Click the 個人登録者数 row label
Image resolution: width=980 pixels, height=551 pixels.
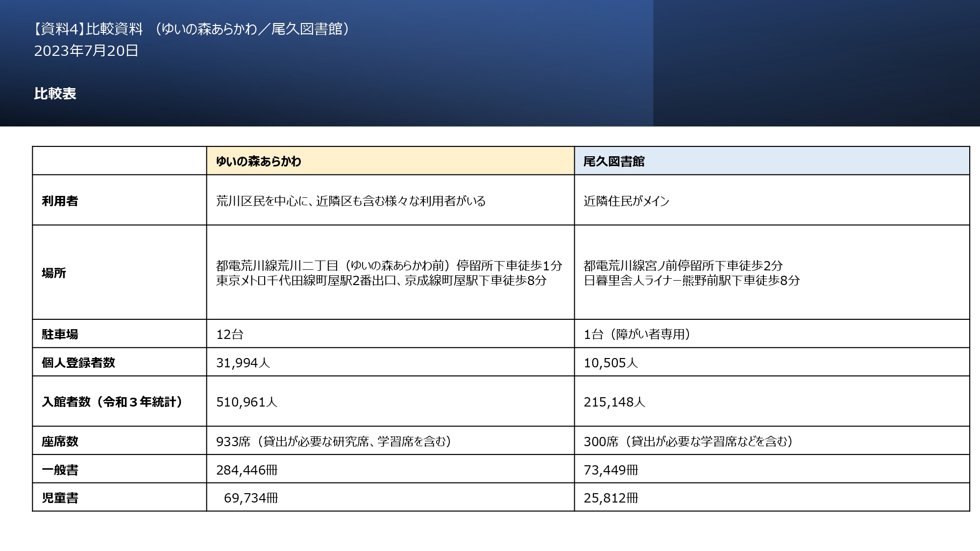click(x=78, y=362)
